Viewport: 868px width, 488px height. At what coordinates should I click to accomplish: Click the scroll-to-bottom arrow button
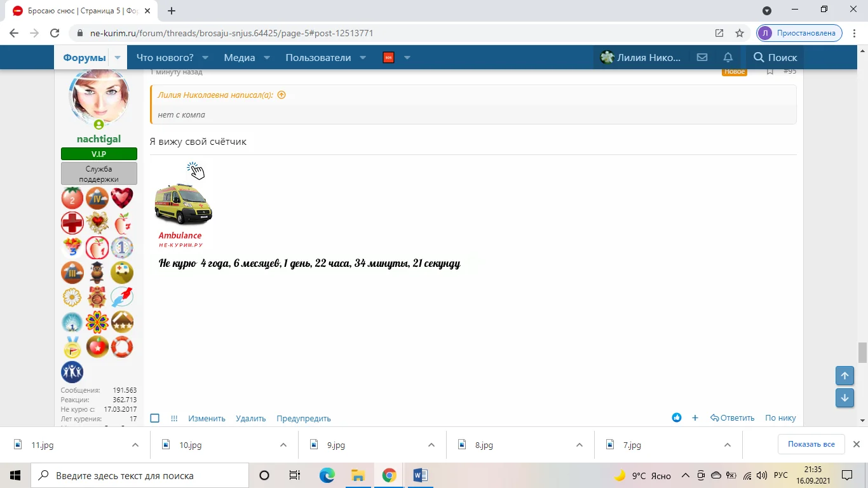click(x=844, y=398)
